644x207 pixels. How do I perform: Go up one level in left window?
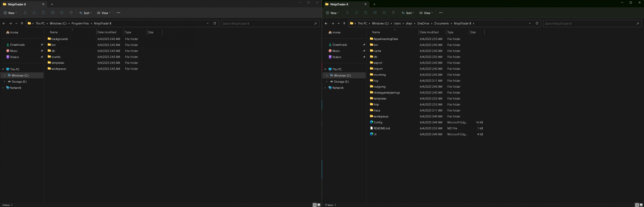pyautogui.click(x=22, y=24)
